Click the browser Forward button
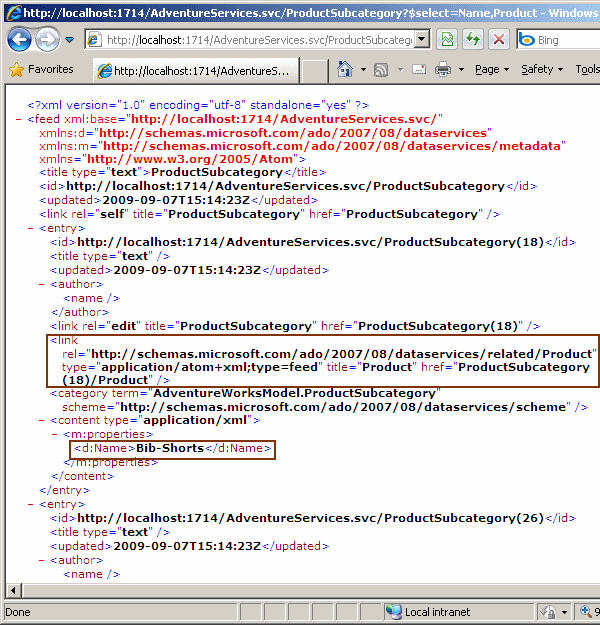This screenshot has height=625, width=600. coord(47,40)
